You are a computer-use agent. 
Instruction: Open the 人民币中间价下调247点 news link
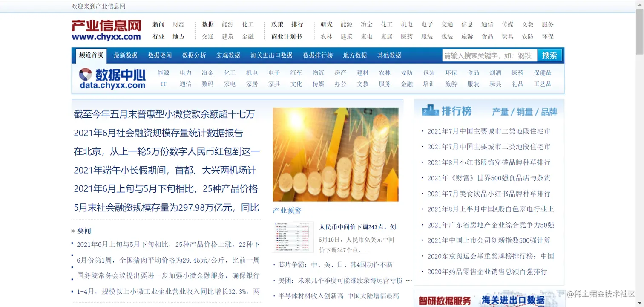point(357,226)
